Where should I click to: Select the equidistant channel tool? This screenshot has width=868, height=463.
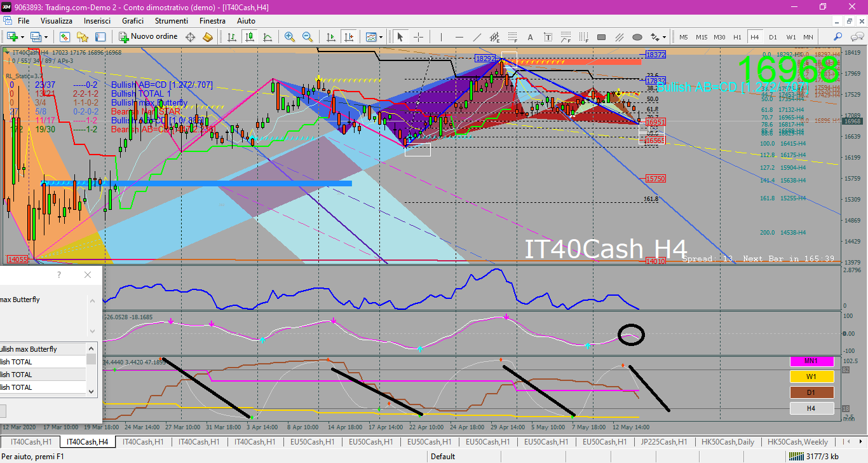(494, 37)
